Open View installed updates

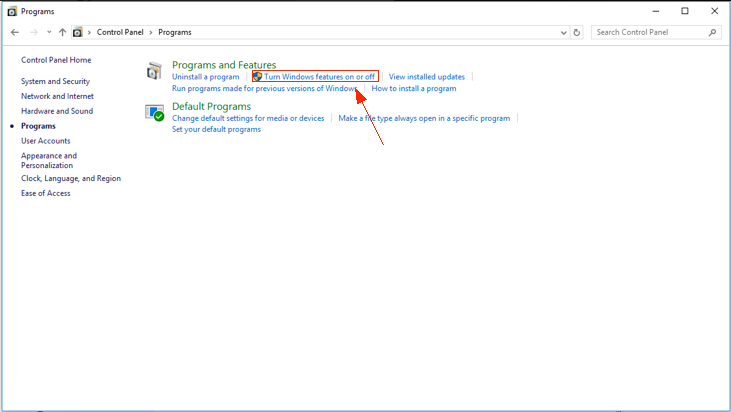[426, 76]
